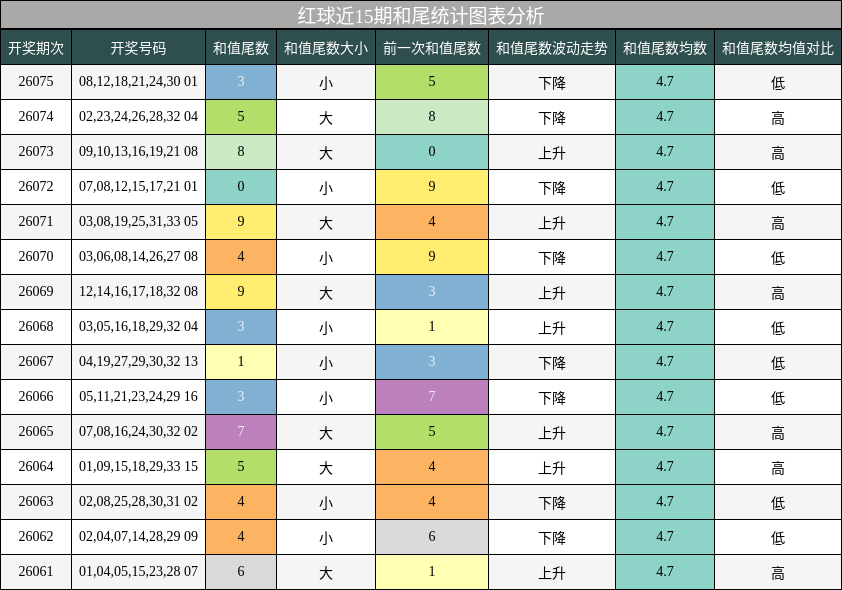The height and width of the screenshot is (590, 842).
Task: Click the 和值尾数均值对比 column header
Action: click(778, 48)
